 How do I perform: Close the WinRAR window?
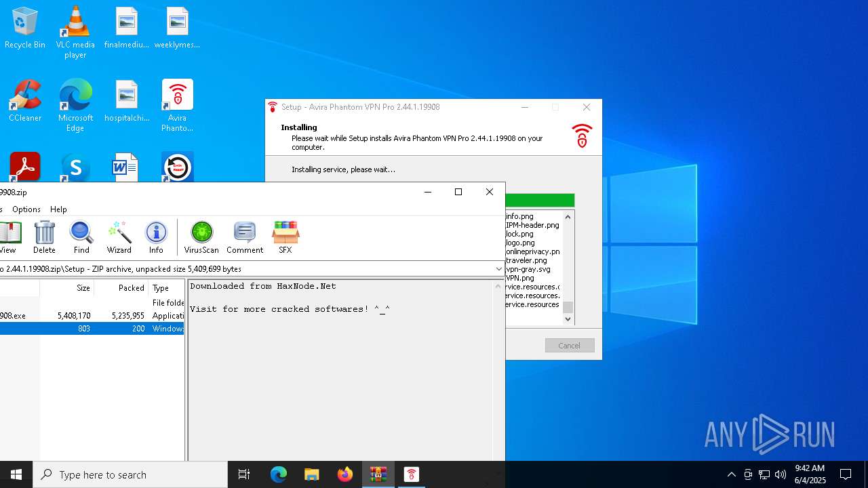(490, 192)
